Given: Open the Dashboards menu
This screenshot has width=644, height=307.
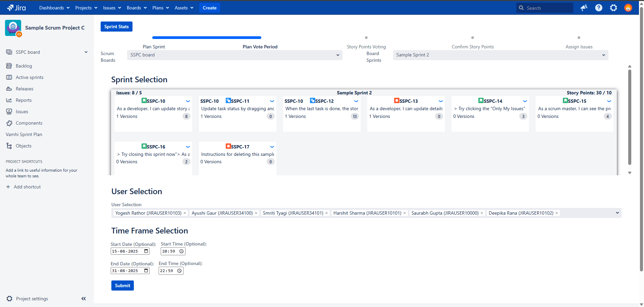Looking at the screenshot, I should [54, 8].
